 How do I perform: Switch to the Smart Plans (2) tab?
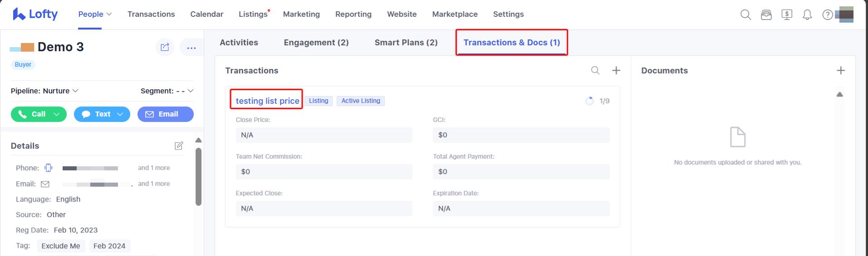[406, 43]
